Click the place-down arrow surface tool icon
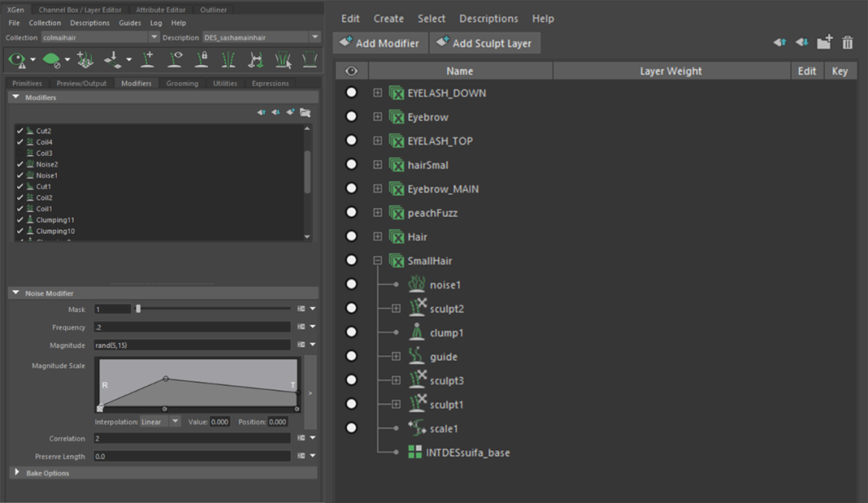 113,59
